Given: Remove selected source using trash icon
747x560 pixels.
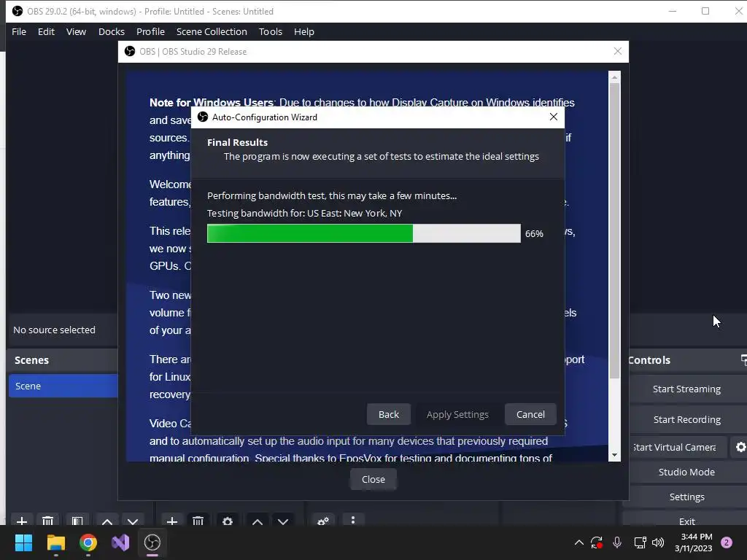Looking at the screenshot, I should 198,521.
